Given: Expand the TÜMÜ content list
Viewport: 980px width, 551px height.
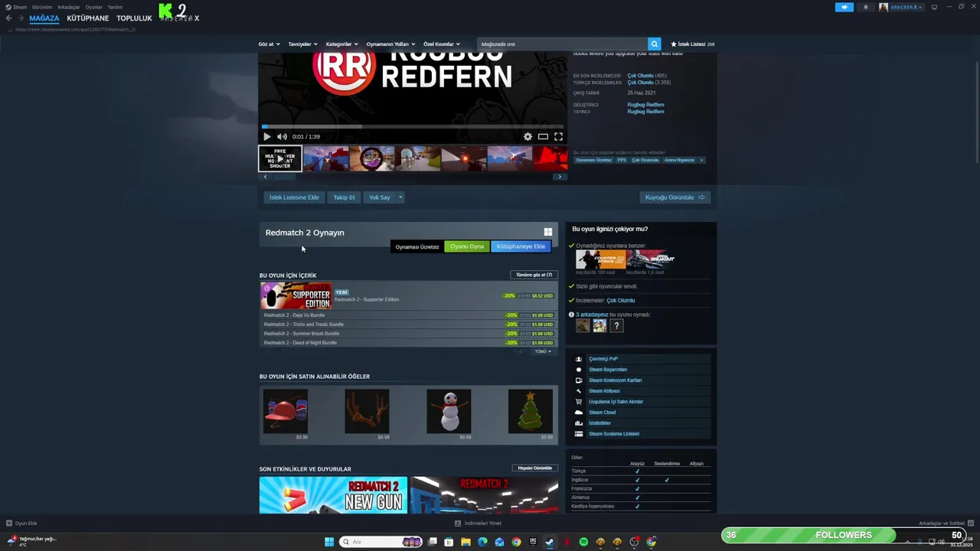Looking at the screenshot, I should click(543, 351).
